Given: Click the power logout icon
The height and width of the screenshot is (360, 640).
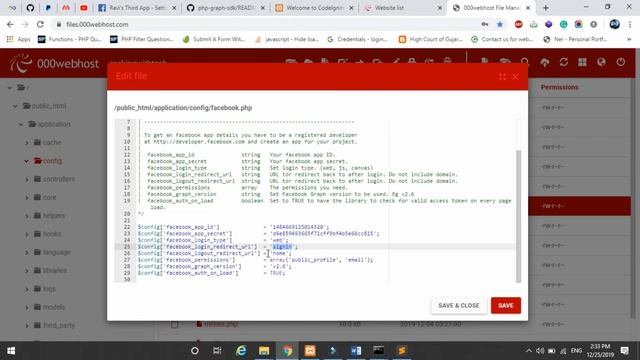Looking at the screenshot, I should (x=620, y=62).
